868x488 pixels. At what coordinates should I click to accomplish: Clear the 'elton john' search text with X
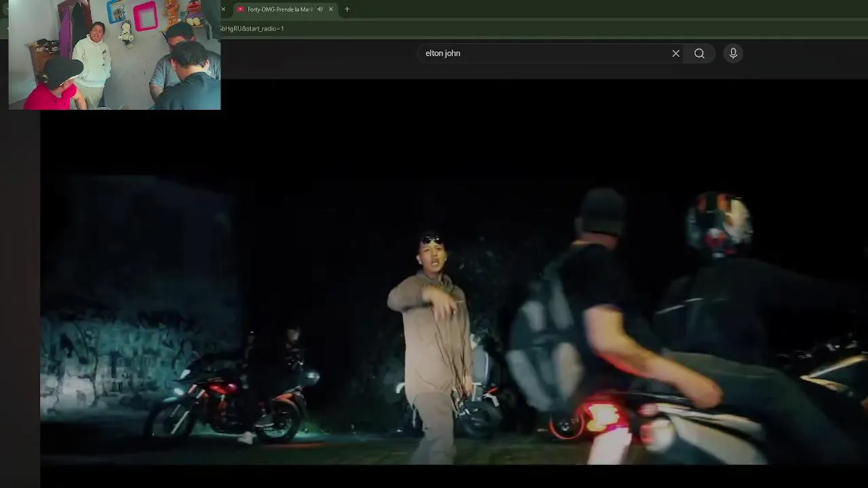[x=675, y=54]
